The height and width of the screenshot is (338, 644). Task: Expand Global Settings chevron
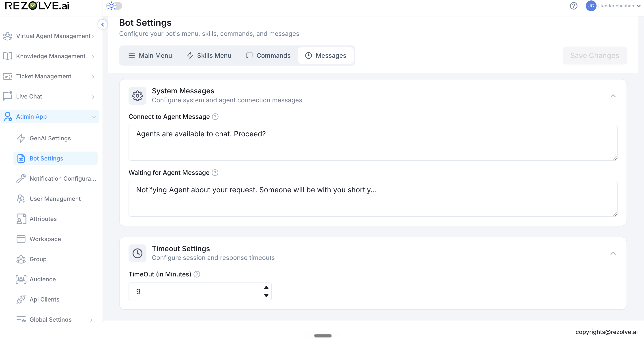point(92,320)
